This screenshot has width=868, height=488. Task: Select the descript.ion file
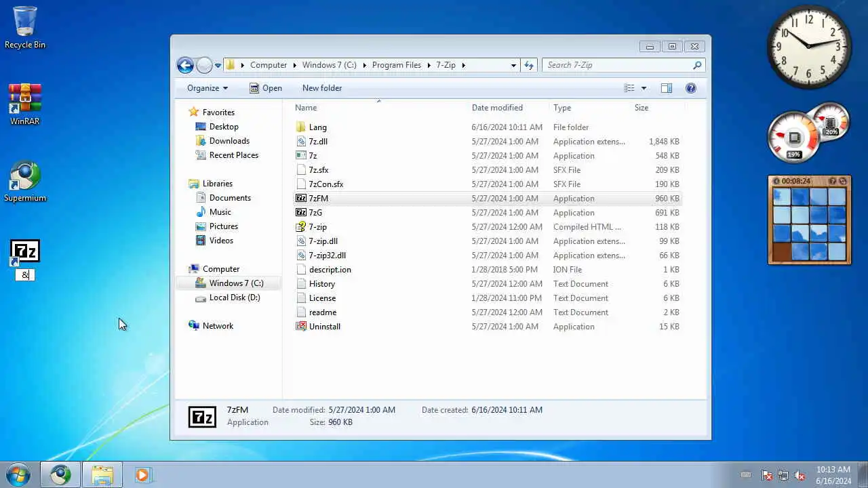click(x=330, y=270)
